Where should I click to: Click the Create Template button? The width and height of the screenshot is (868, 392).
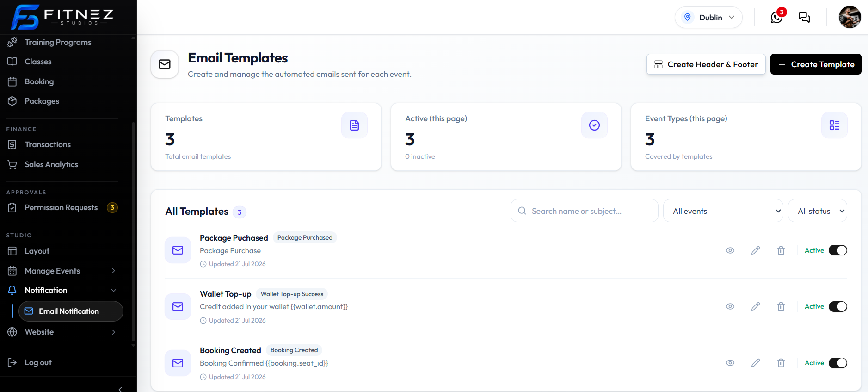(x=816, y=64)
